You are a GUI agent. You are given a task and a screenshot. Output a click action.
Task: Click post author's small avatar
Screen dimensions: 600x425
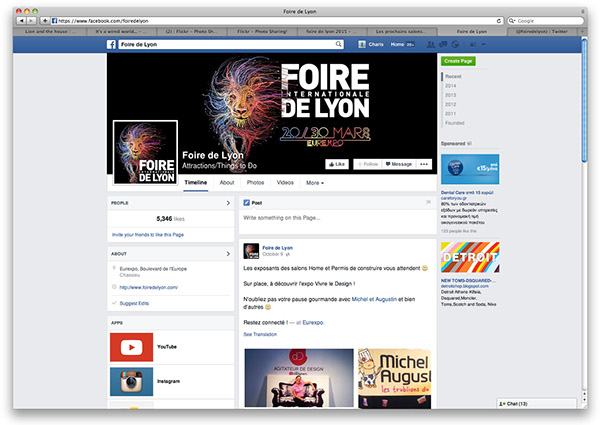[251, 249]
